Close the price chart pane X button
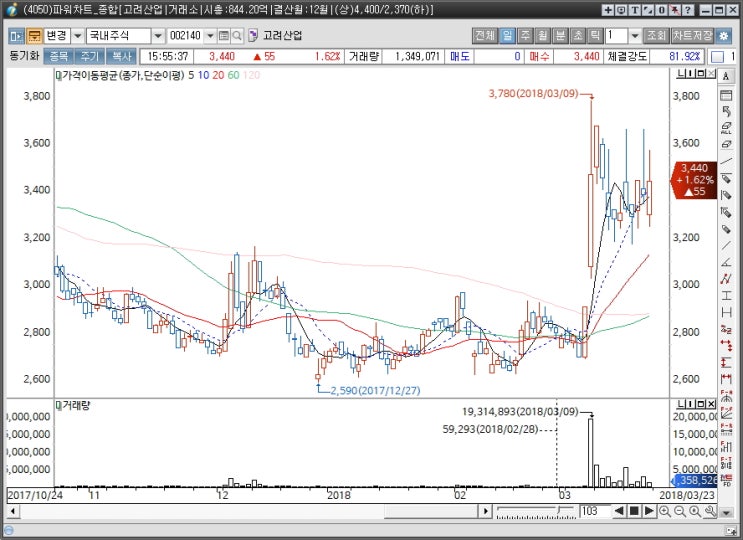The width and height of the screenshot is (743, 540). pyautogui.click(x=711, y=73)
